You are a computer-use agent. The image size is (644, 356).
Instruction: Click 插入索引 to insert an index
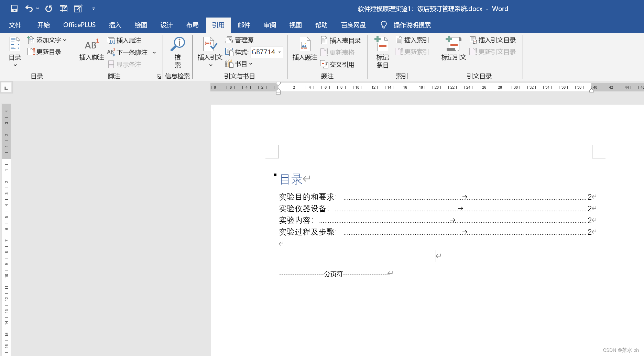412,40
